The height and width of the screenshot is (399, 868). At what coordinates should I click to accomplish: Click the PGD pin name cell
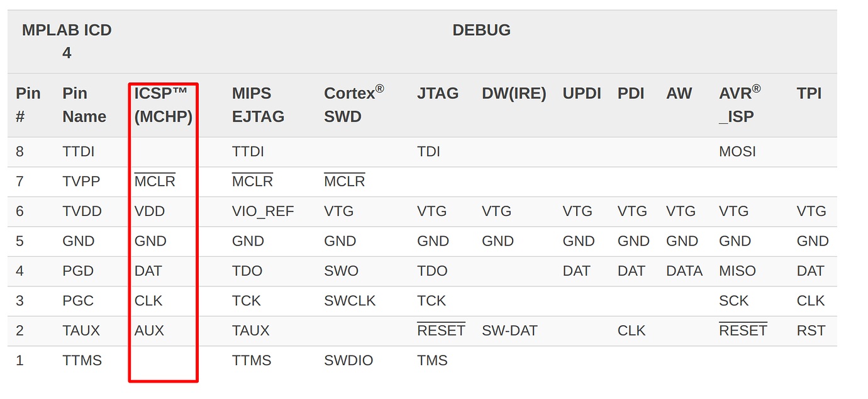[78, 271]
